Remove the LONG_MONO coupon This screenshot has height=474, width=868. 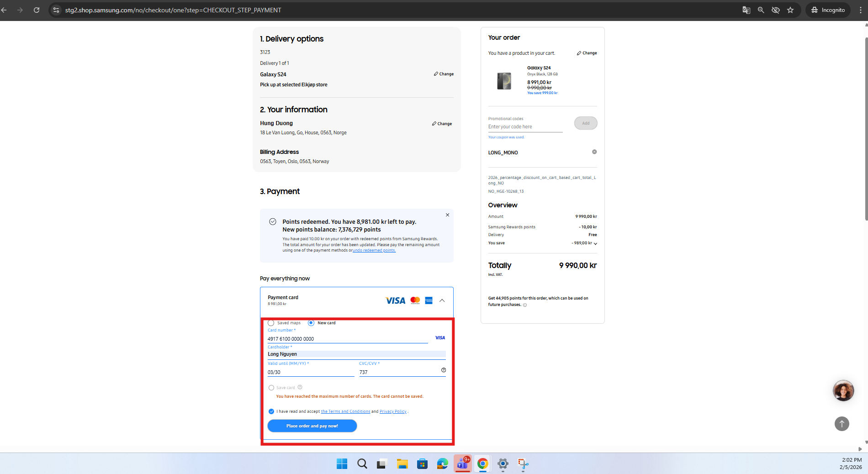[x=594, y=152]
